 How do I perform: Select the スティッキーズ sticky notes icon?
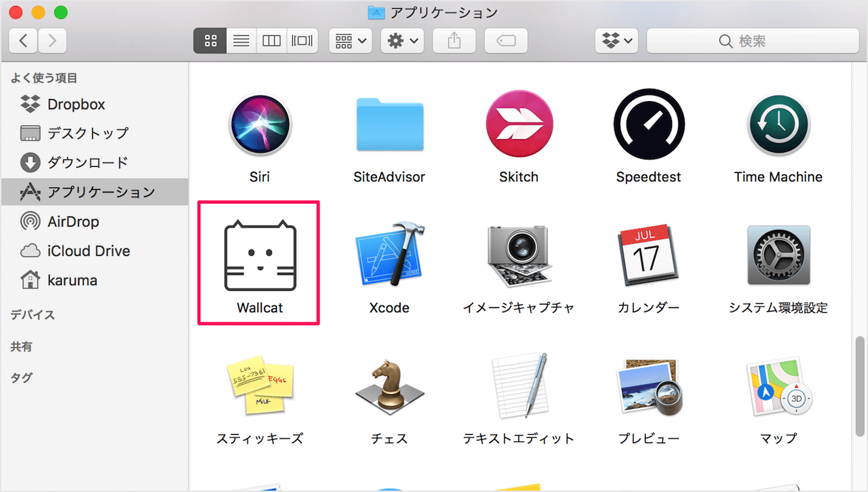click(260, 386)
